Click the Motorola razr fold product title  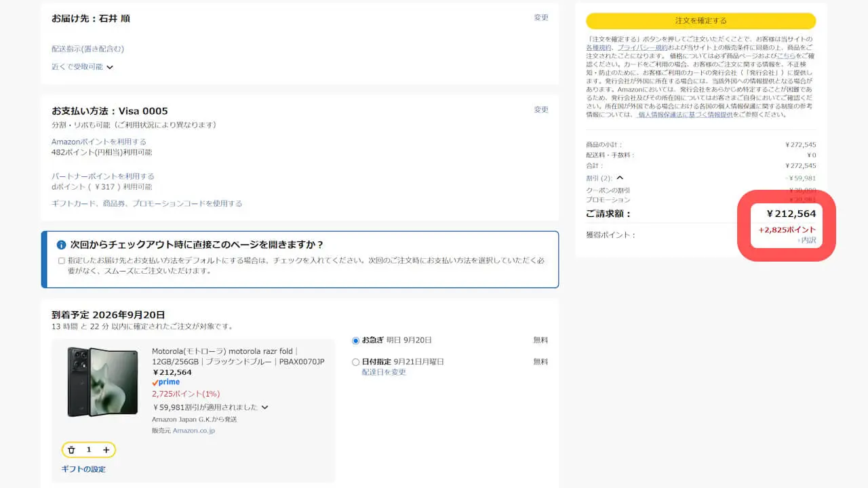[x=238, y=357]
